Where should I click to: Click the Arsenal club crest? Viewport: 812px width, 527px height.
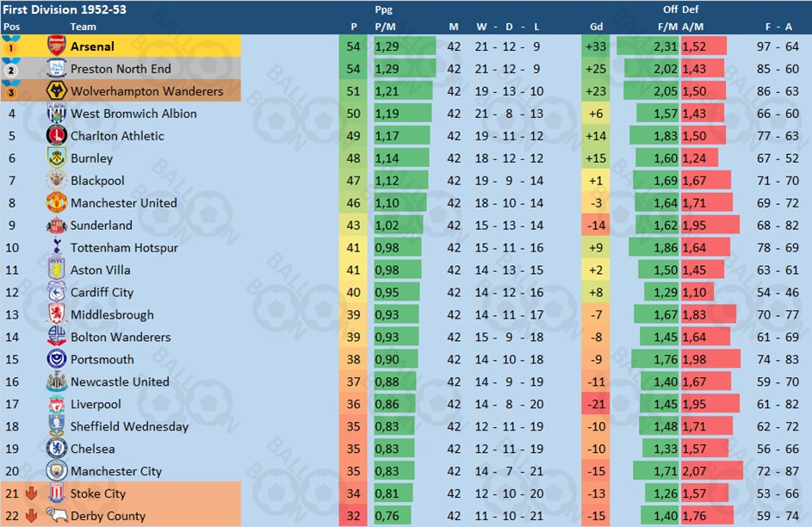pyautogui.click(x=57, y=46)
